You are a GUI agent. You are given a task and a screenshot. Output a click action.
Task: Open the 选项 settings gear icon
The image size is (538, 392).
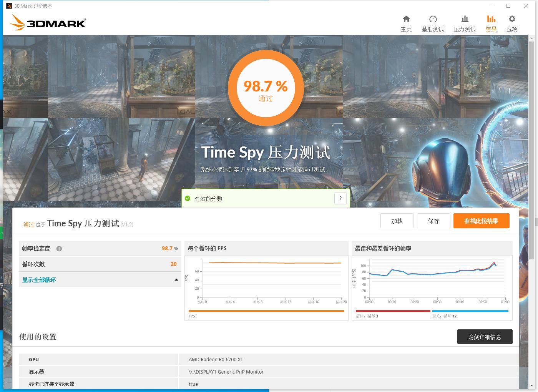(x=511, y=22)
